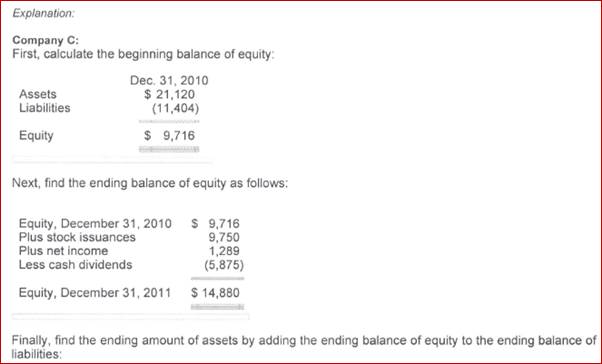The height and width of the screenshot is (364, 602).
Task: Click the Equity, December 31, 2010 row label
Action: [x=95, y=223]
